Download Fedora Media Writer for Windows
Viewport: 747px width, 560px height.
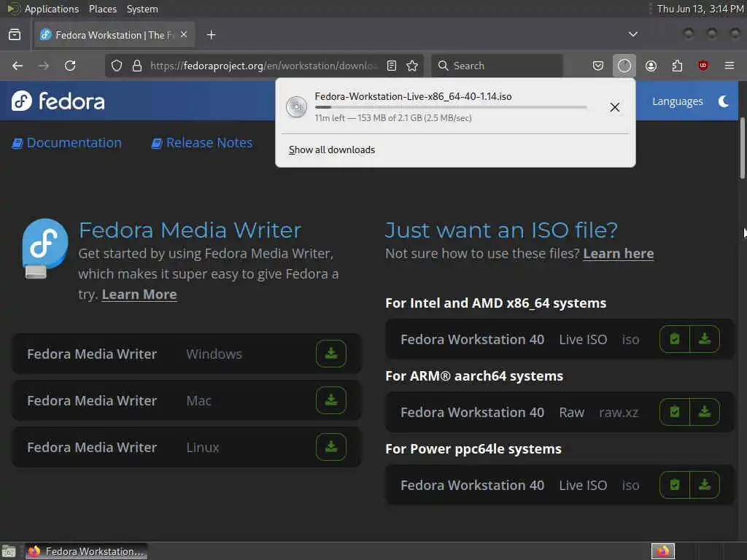(331, 354)
